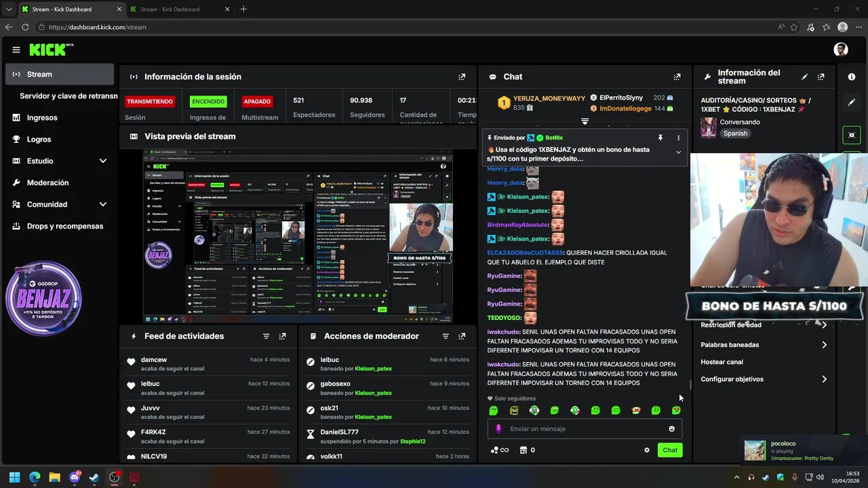Screen dimensions: 868x488
Task: Open a new browser tab
Action: point(243,9)
